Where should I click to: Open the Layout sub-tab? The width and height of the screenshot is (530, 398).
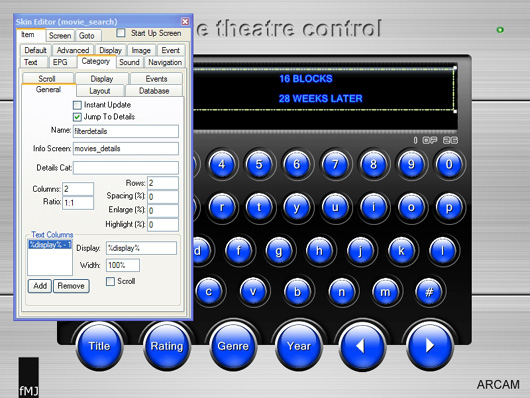pyautogui.click(x=100, y=91)
